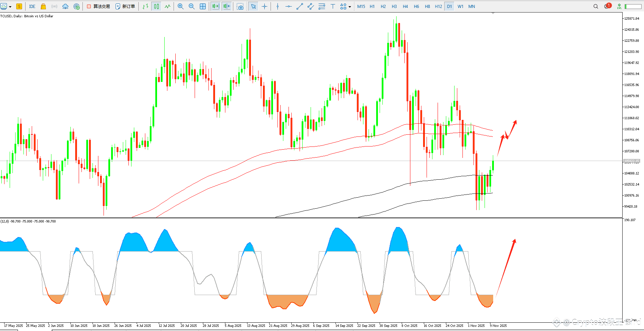The height and width of the screenshot is (331, 644).
Task: Select the trendline drawing tool
Action: (x=300, y=6)
